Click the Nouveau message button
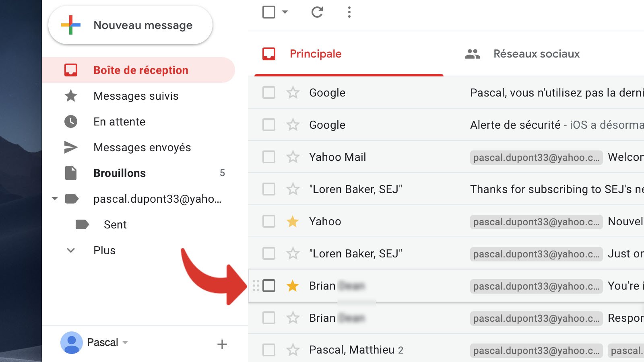 [130, 25]
